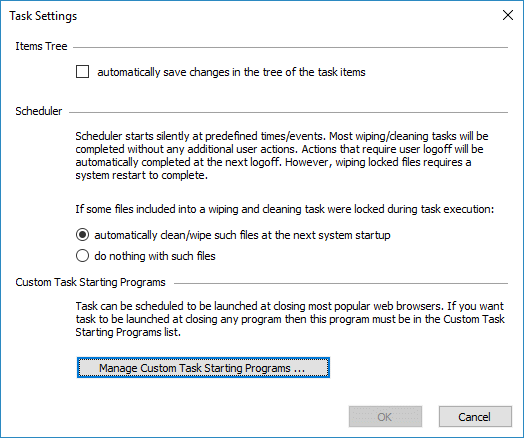Enable automatically save changes checkbox
The width and height of the screenshot is (524, 438).
pyautogui.click(x=82, y=72)
